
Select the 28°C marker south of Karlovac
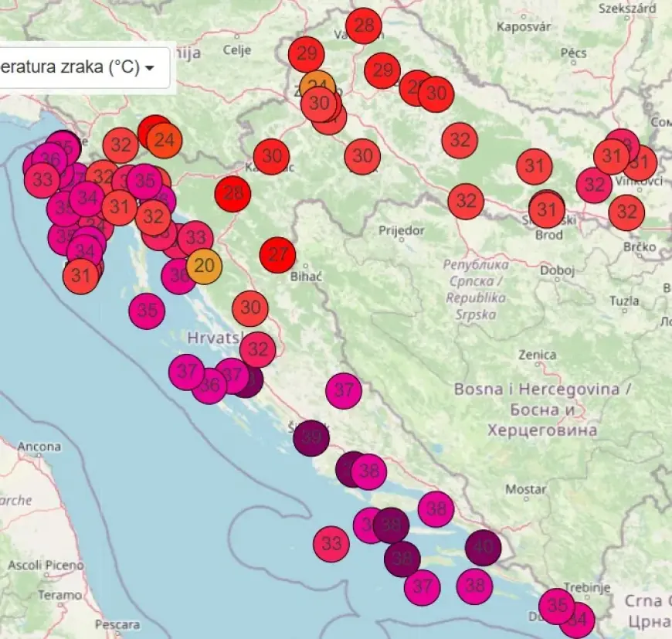232,193
